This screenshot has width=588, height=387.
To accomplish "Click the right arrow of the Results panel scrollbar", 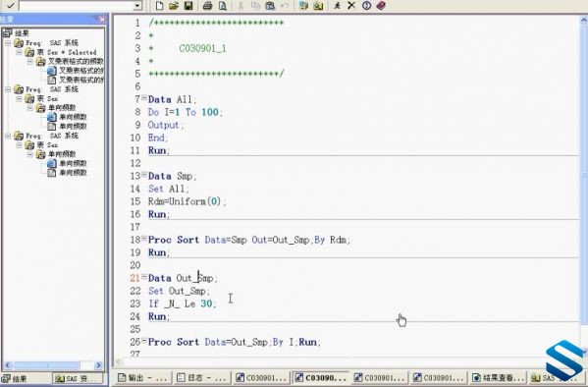I will tap(98, 365).
